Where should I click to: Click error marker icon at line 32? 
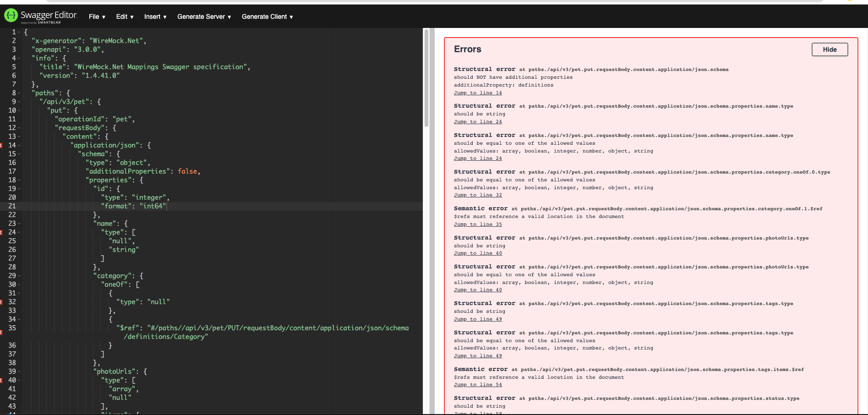point(1,302)
